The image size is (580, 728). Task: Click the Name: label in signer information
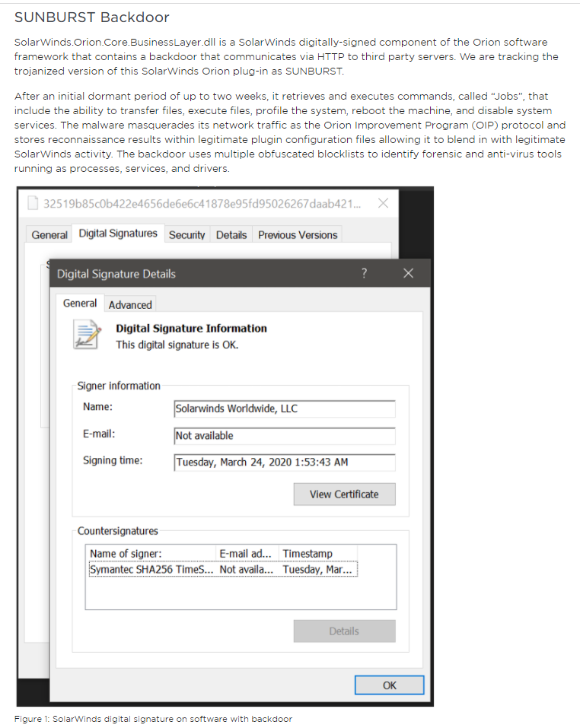tap(97, 407)
